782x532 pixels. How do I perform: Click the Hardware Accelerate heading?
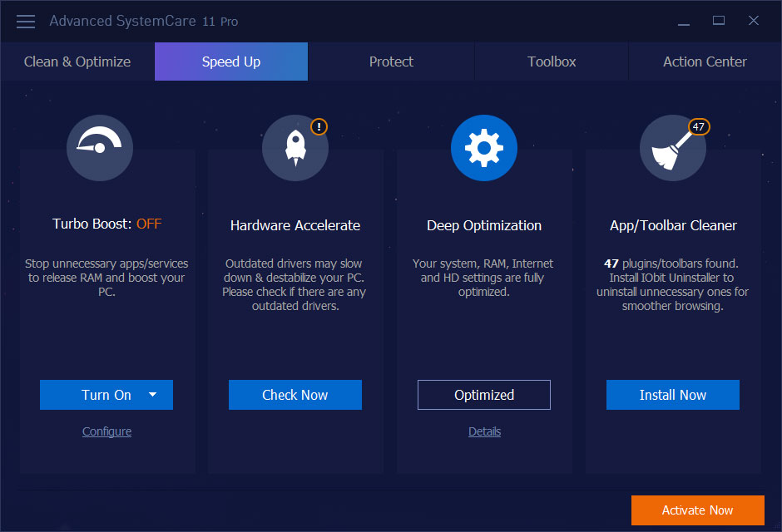tap(295, 225)
